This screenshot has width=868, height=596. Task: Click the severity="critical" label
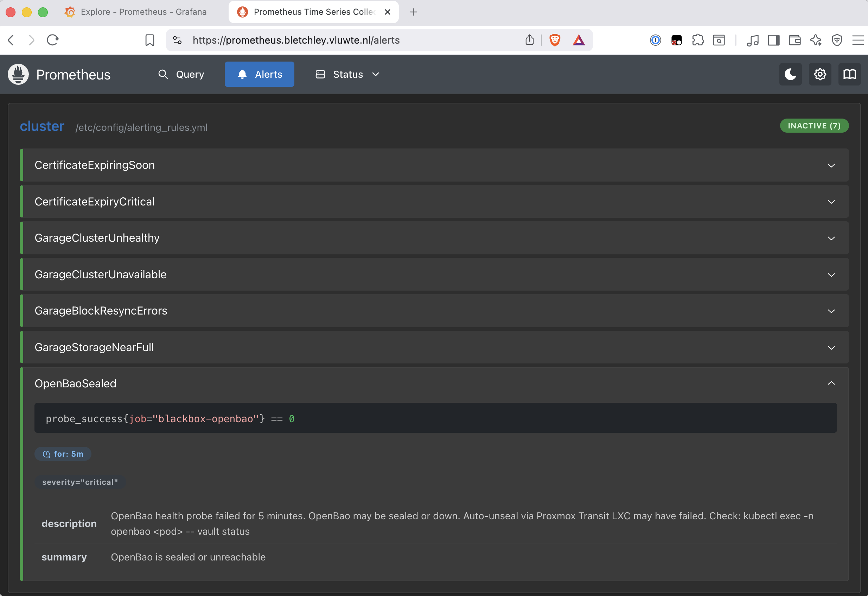80,482
